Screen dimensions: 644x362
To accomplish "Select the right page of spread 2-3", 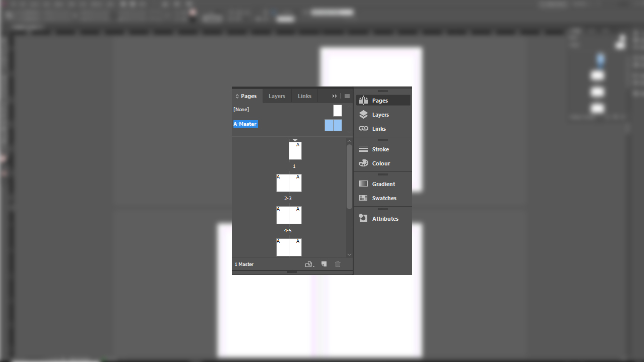I will pyautogui.click(x=295, y=183).
